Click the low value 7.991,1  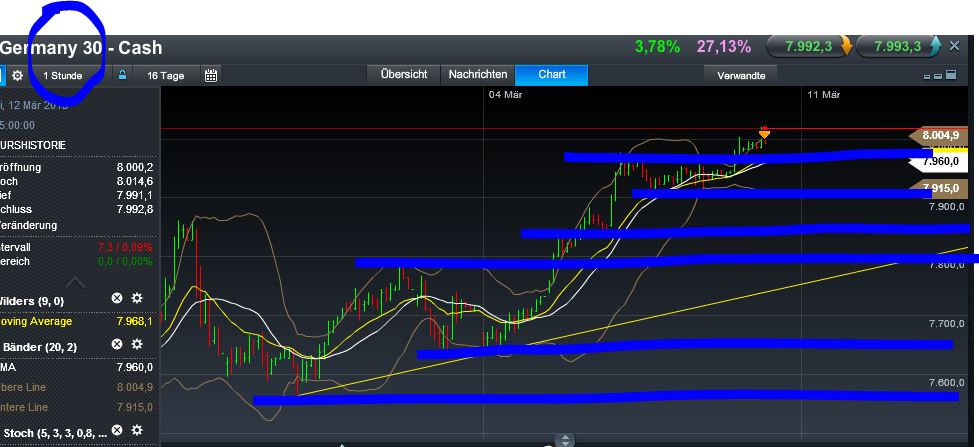click(x=134, y=195)
